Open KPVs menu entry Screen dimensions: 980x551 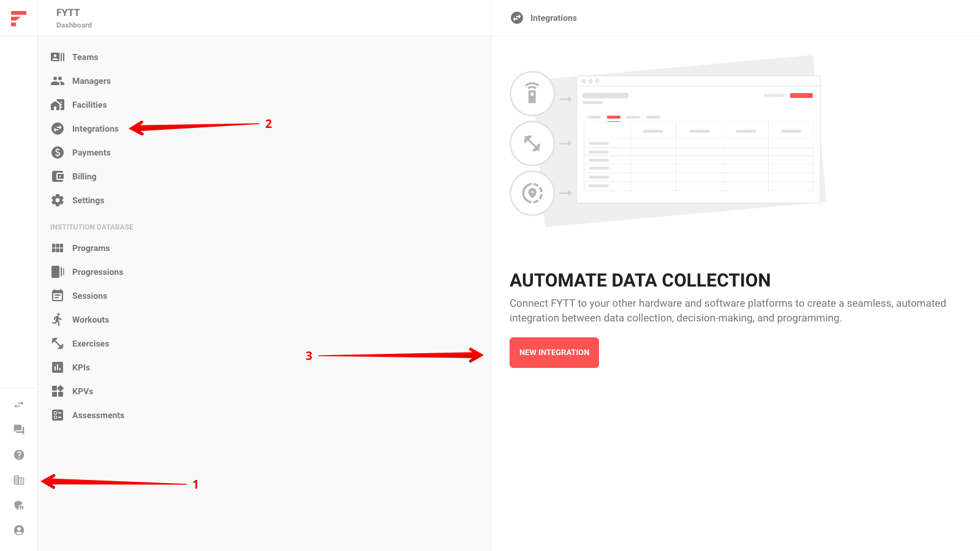tap(83, 391)
